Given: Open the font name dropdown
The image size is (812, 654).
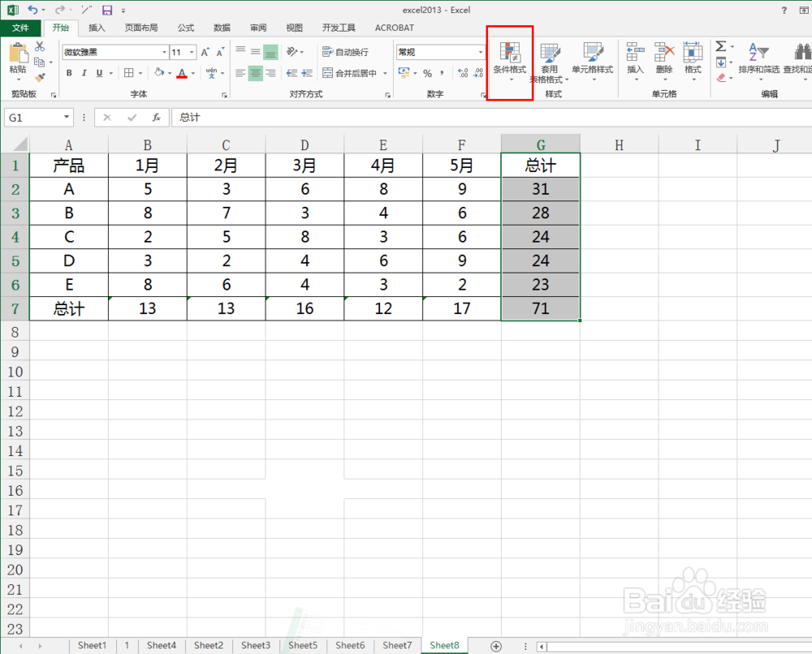Looking at the screenshot, I should [x=166, y=51].
